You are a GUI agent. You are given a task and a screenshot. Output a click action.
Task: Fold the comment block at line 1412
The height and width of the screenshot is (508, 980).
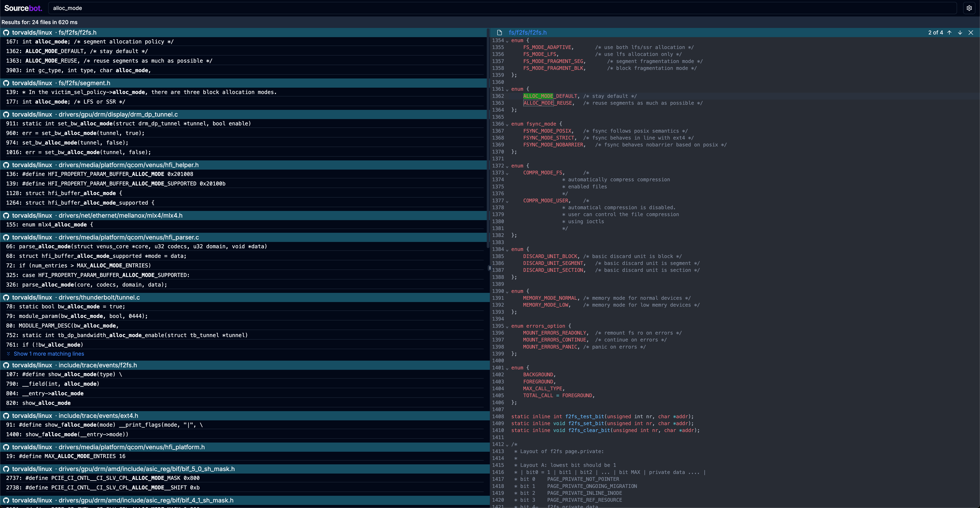(x=507, y=445)
